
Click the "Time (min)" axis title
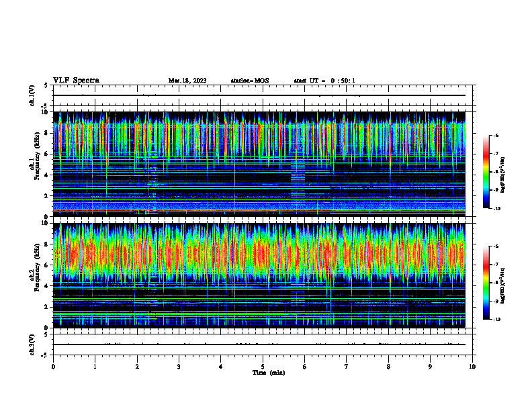pyautogui.click(x=269, y=373)
